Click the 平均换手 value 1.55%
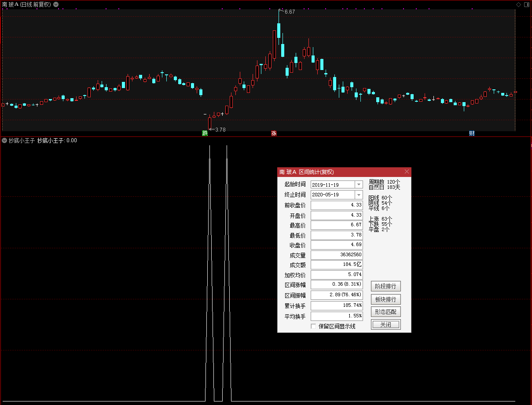 [337, 316]
